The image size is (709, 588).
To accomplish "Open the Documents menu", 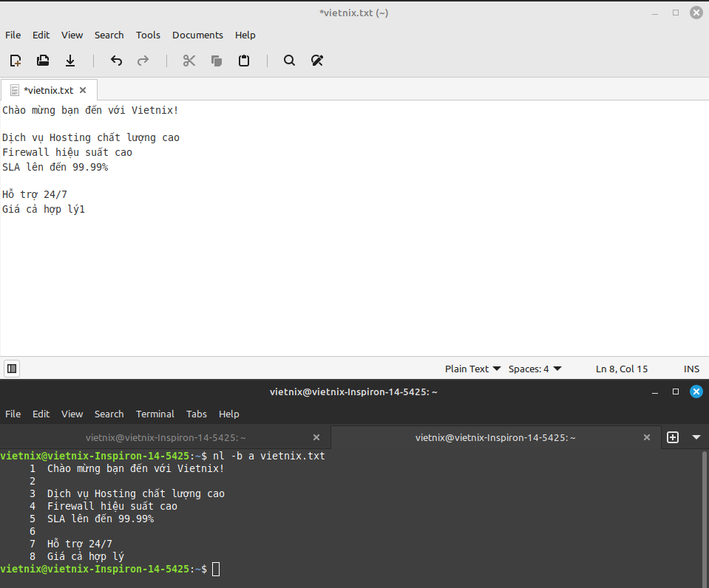I will (x=197, y=35).
